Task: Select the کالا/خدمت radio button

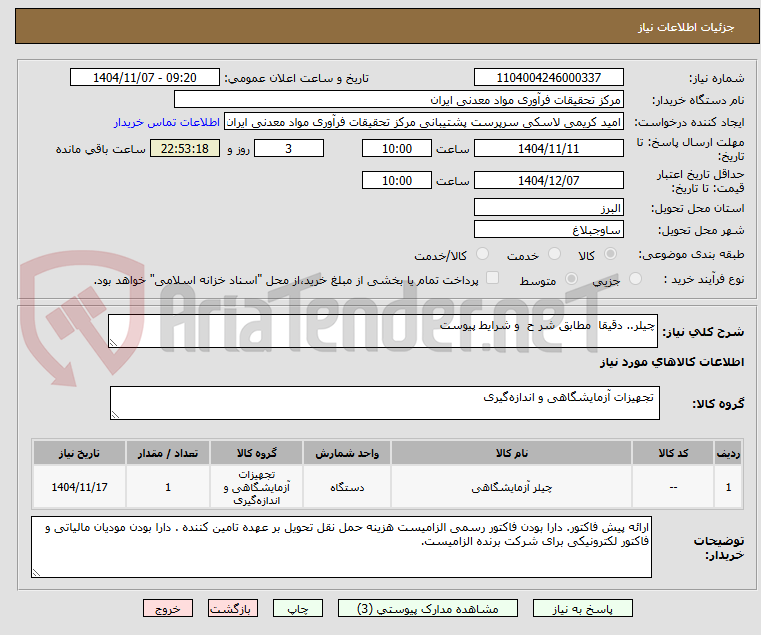Action: point(482,253)
